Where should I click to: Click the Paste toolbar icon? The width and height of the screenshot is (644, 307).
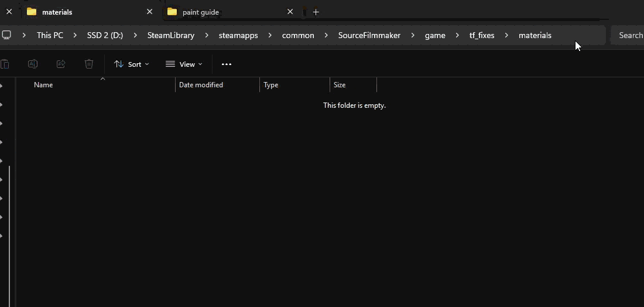[x=5, y=64]
